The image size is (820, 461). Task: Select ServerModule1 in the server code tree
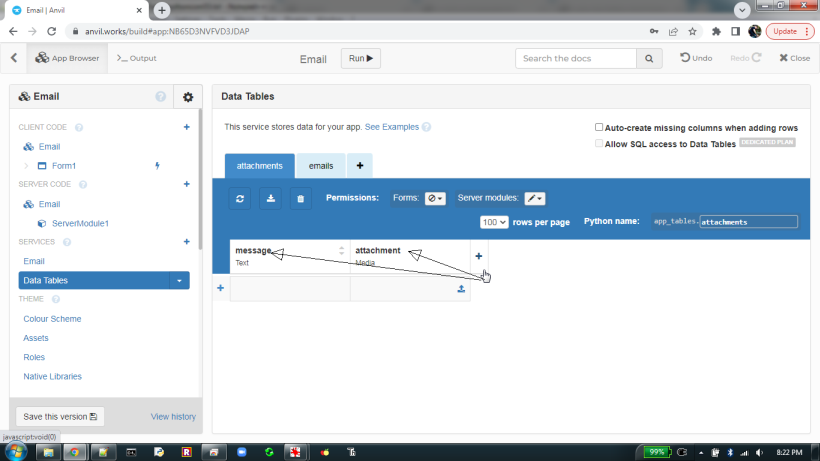[x=79, y=223]
